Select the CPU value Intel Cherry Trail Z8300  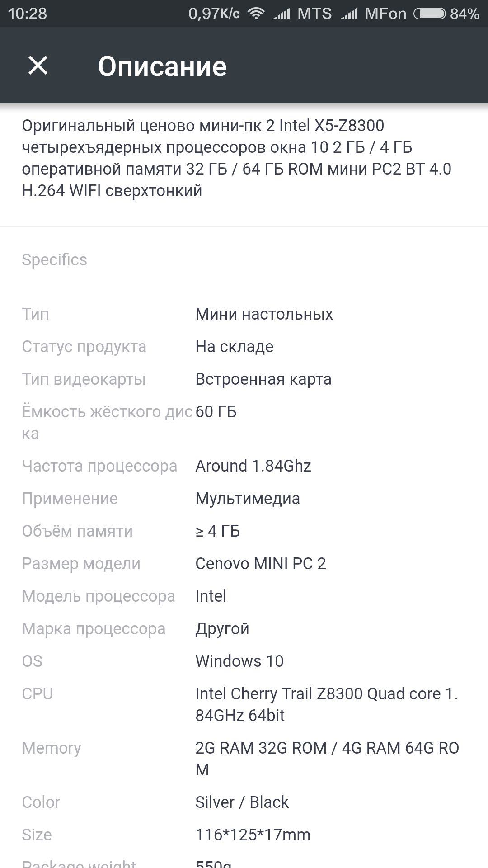click(x=316, y=693)
